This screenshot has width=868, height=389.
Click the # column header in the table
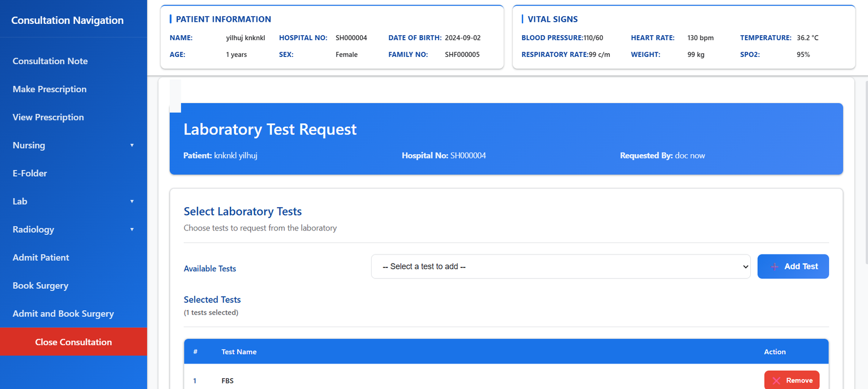pos(195,352)
